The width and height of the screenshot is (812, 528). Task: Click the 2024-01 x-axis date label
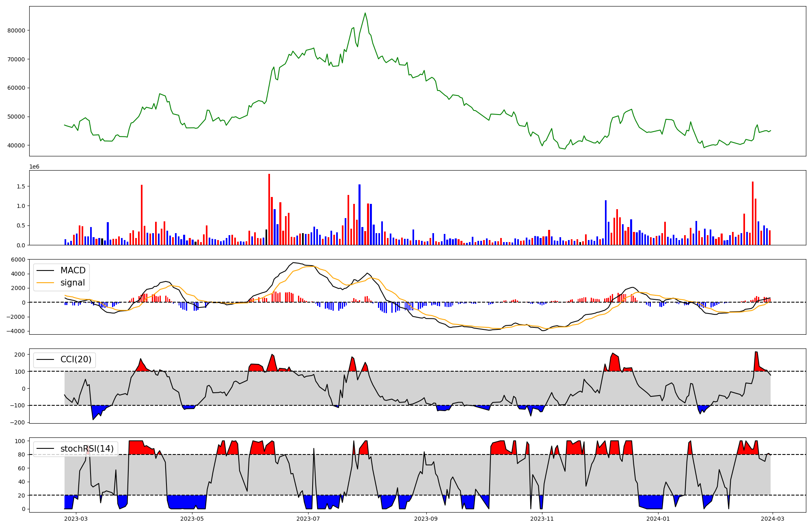658,519
